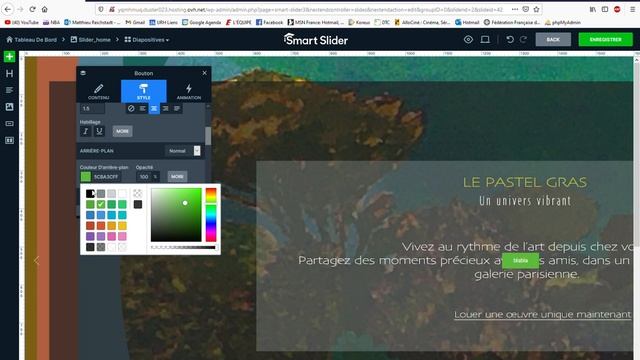Select the Un univers vibrant text layer
The height and width of the screenshot is (360, 640).
pos(525,200)
